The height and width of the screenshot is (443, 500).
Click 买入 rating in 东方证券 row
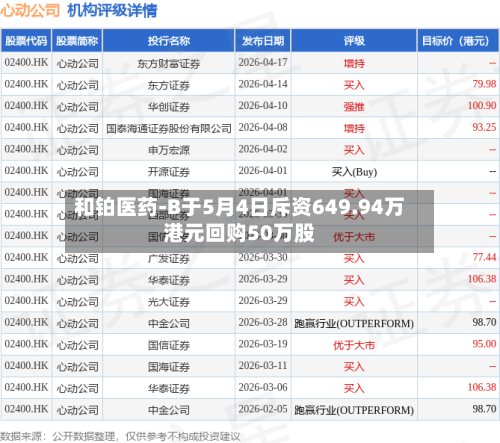point(354,85)
